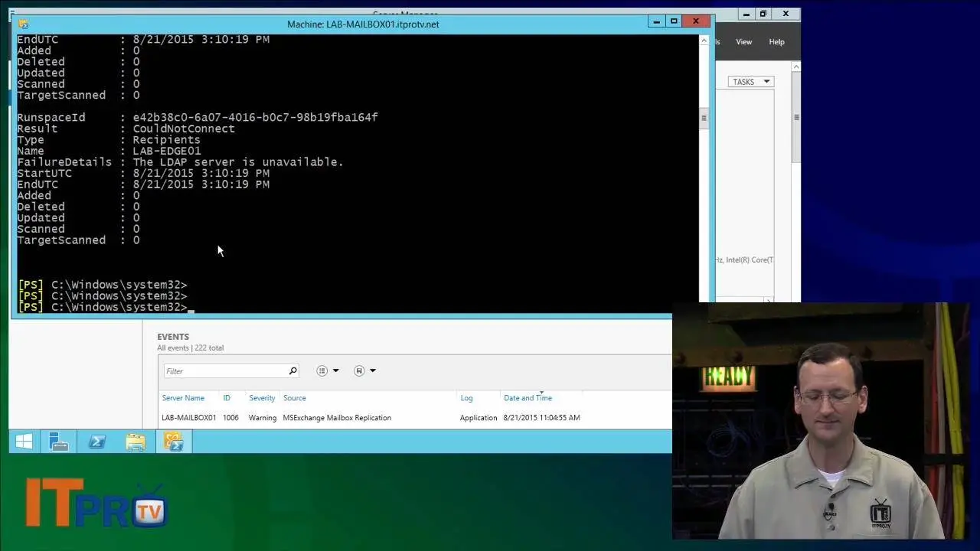
Task: Click the RunspaceId GUID value
Action: (255, 117)
